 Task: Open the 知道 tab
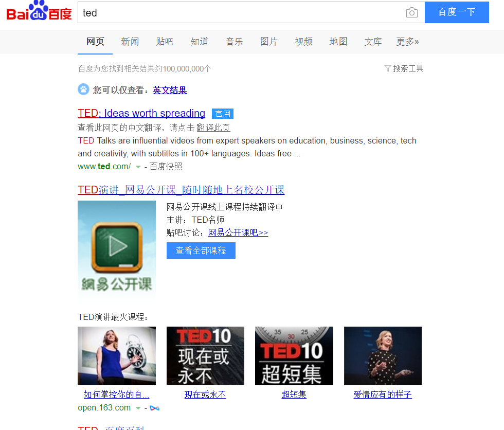coord(200,42)
